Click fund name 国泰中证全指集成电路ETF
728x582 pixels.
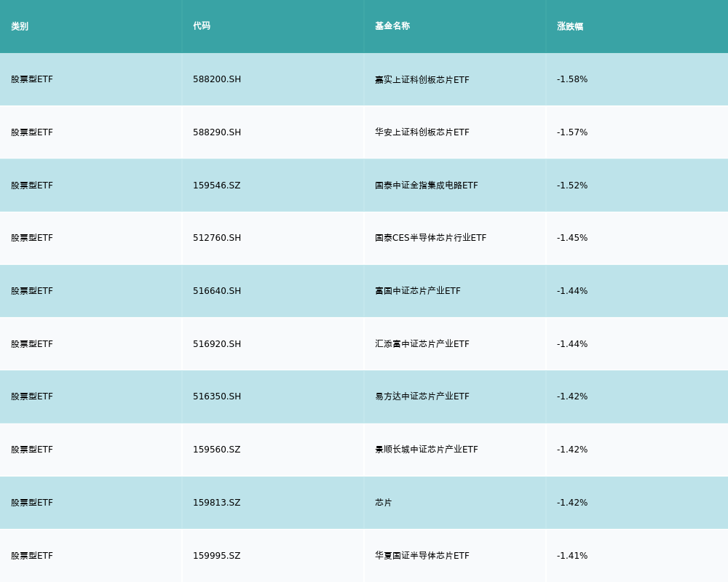(426, 186)
